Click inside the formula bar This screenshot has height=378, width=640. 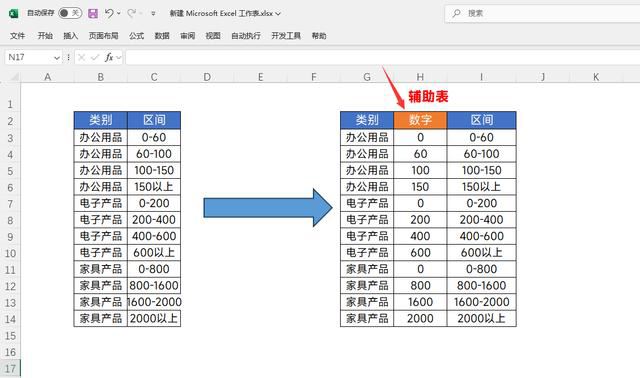pos(382,58)
